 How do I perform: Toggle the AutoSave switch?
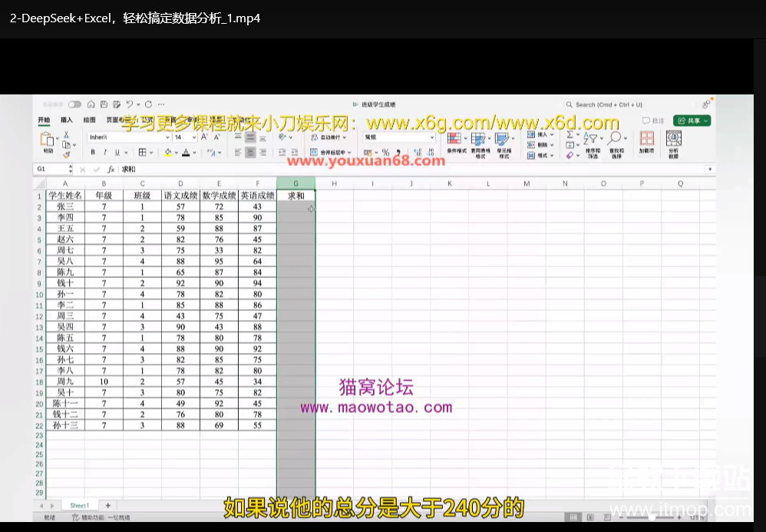point(74,104)
